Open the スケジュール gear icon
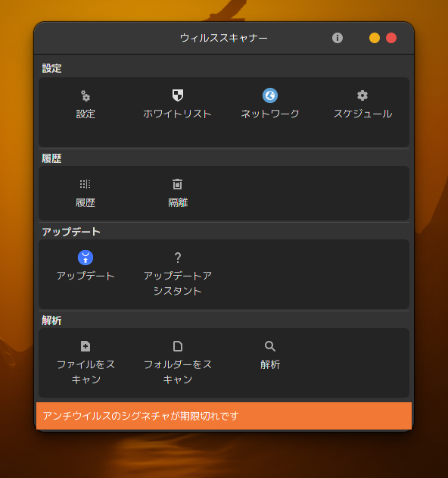 (362, 95)
